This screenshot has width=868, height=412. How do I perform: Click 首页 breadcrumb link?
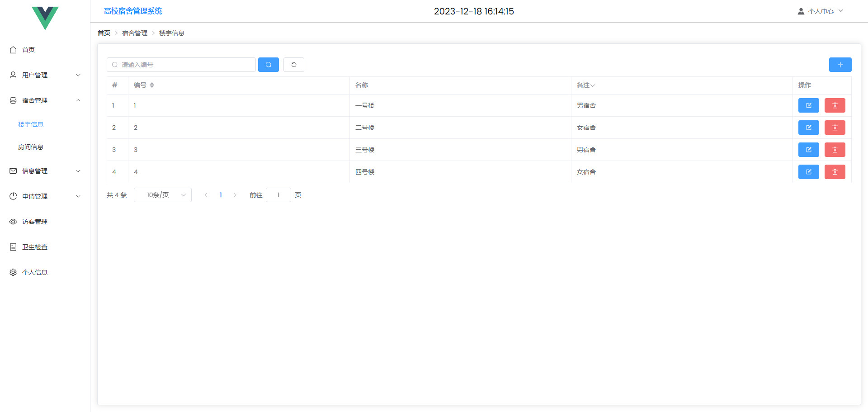pyautogui.click(x=104, y=33)
